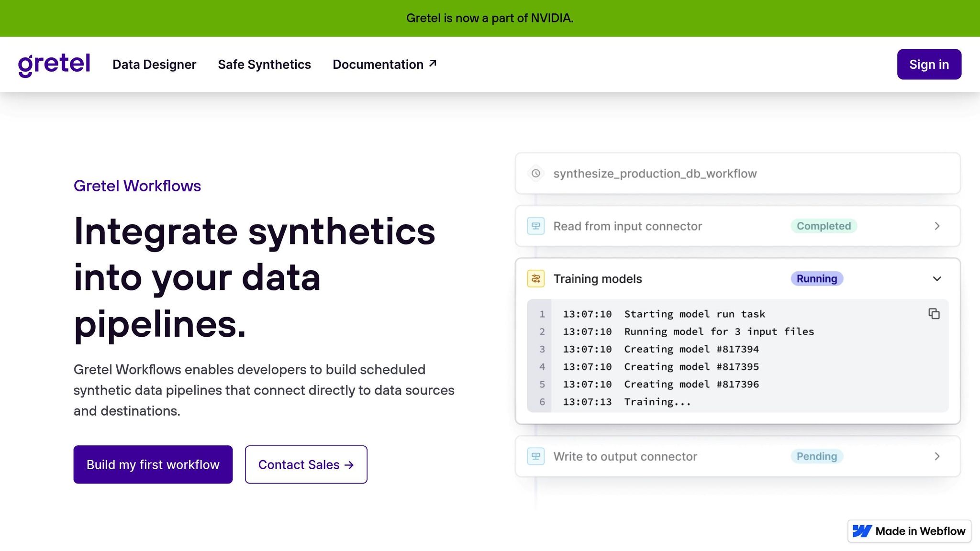The image size is (980, 551).
Task: Click Build my first workflow button
Action: tap(153, 464)
